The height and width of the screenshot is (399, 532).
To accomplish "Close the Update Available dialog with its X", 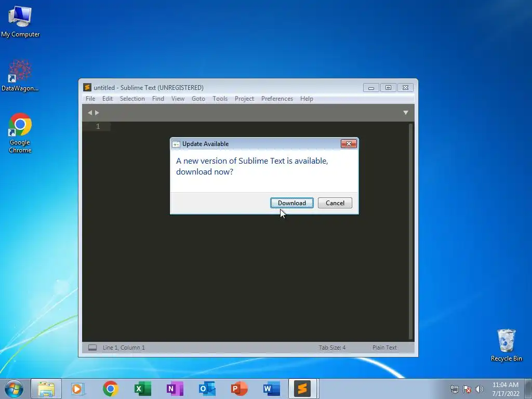I will 349,144.
